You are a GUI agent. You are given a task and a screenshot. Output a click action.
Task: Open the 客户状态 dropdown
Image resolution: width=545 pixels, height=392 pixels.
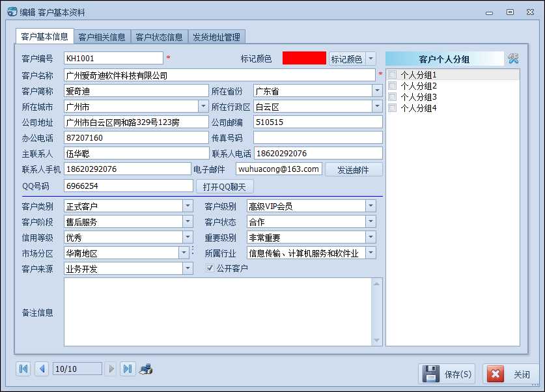coord(370,221)
